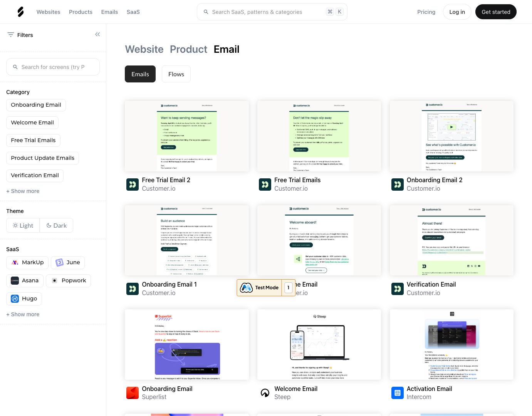This screenshot has width=532, height=416.
Task: Switch to the Dark theme
Action: point(56,225)
